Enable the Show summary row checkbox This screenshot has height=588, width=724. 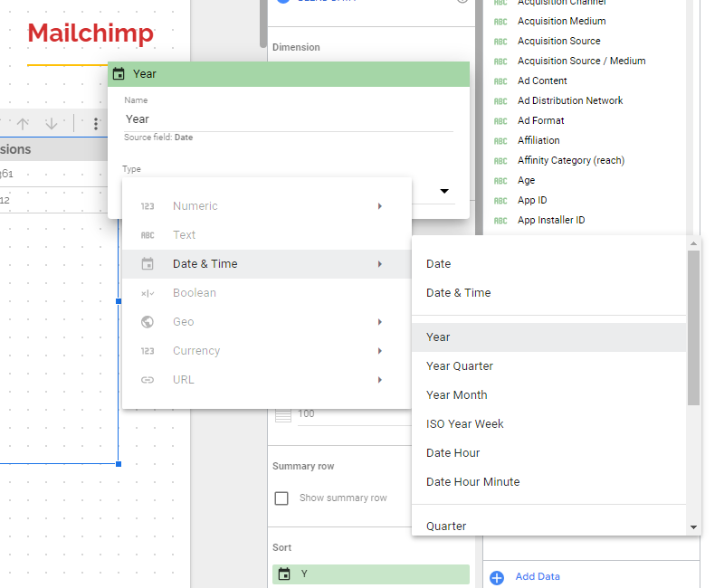[x=281, y=498]
